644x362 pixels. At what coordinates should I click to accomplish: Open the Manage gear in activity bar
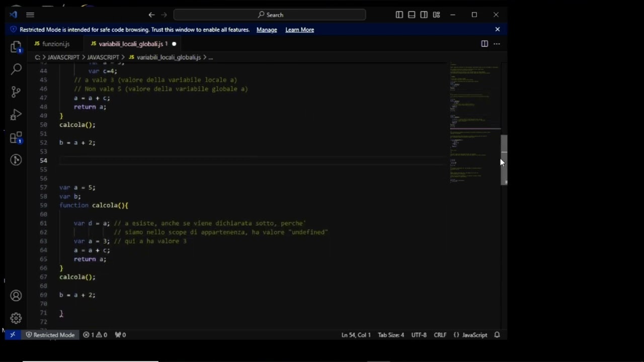(x=16, y=318)
